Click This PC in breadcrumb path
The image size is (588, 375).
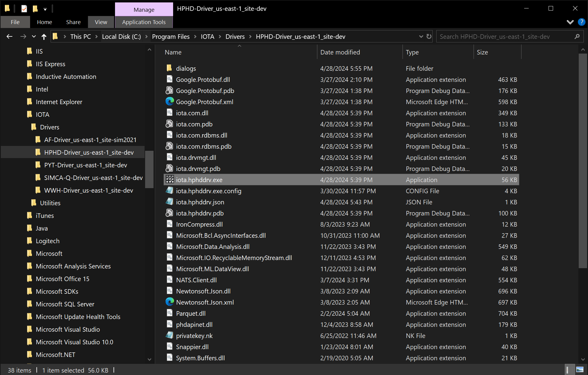pos(81,36)
